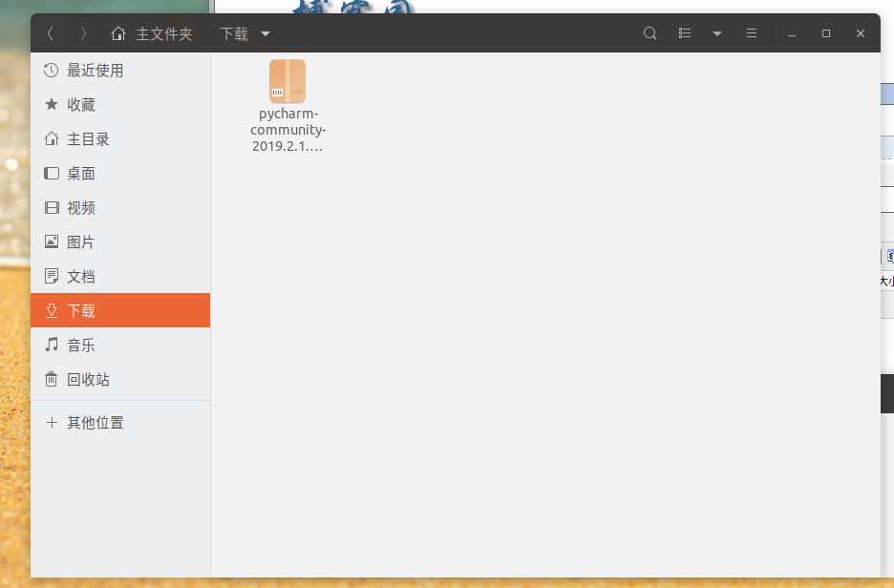Click the download icon beside 下载
The width and height of the screenshot is (894, 588).
click(x=52, y=310)
